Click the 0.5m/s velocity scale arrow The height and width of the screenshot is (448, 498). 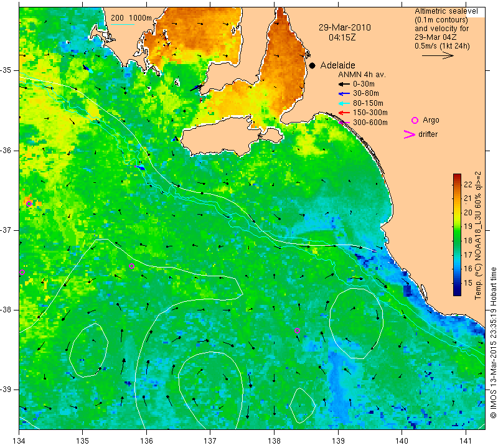click(x=438, y=55)
